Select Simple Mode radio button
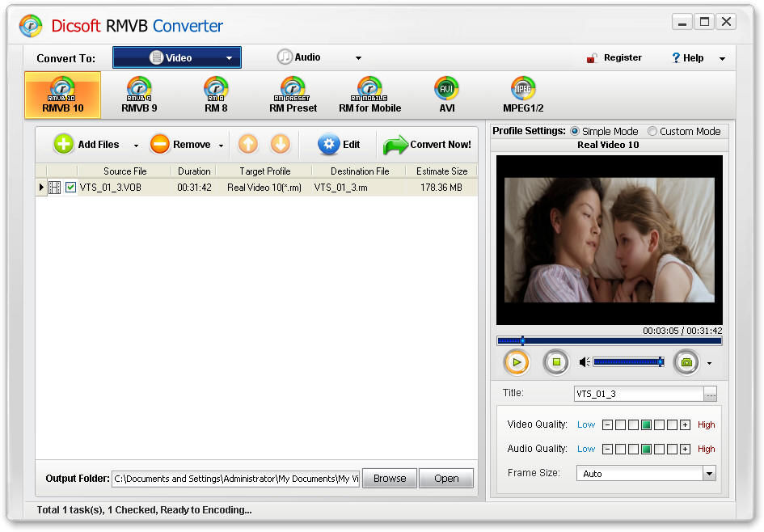Image resolution: width=764 pixels, height=532 pixels. (x=575, y=132)
